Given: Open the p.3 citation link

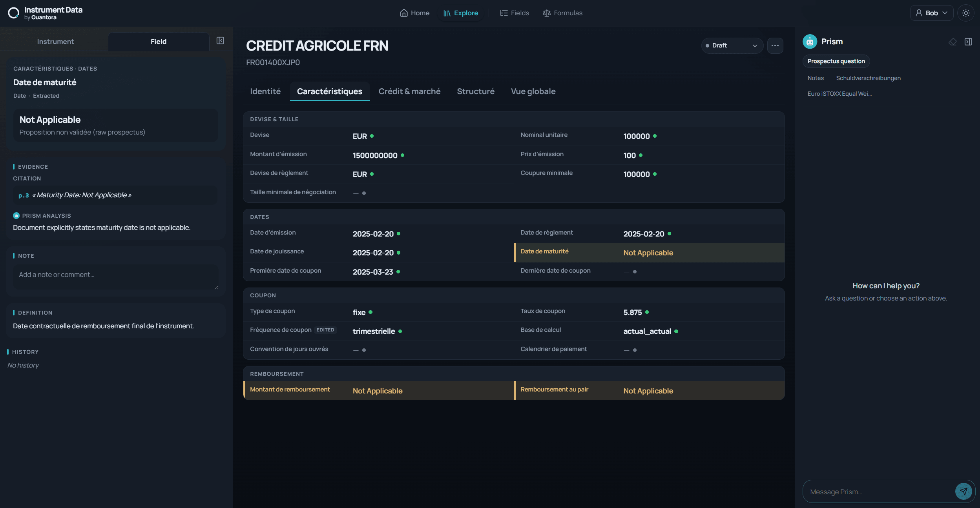Looking at the screenshot, I should coord(24,195).
